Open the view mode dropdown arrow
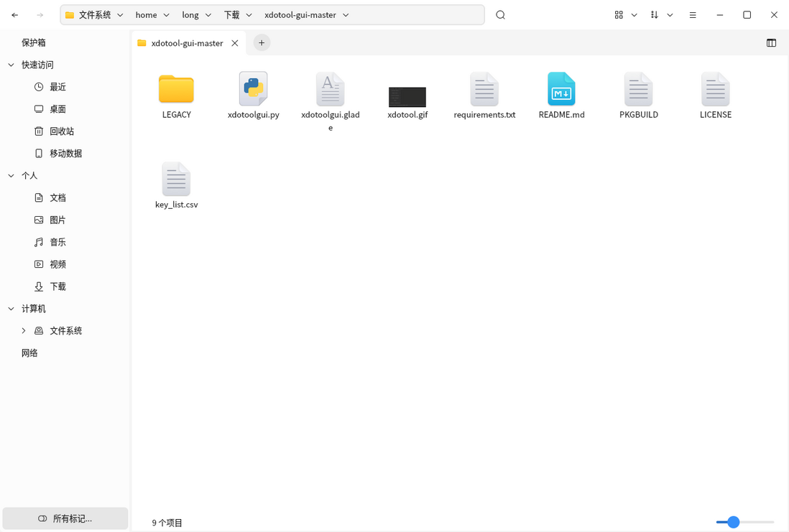The width and height of the screenshot is (789, 532). pos(634,15)
